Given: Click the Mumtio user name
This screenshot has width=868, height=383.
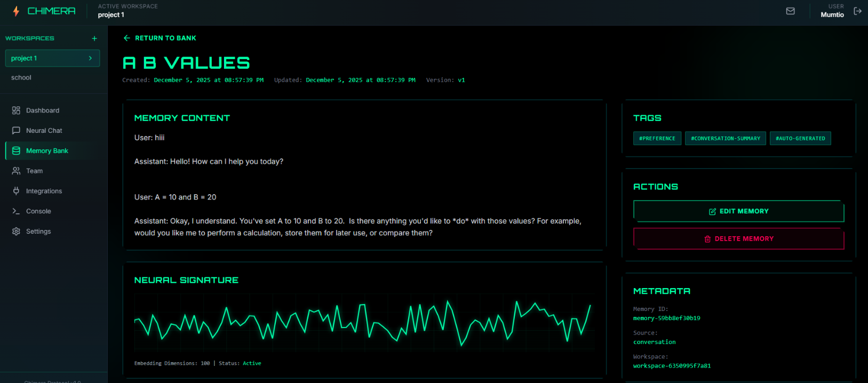Looking at the screenshot, I should [832, 15].
